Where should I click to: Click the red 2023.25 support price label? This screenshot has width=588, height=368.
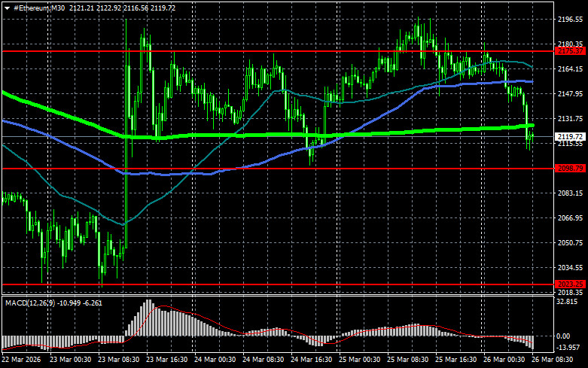pyautogui.click(x=570, y=284)
